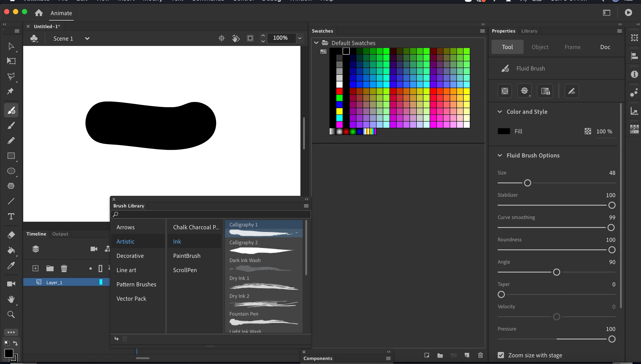Select the Decorative brush category
Image resolution: width=641 pixels, height=364 pixels.
coord(130,256)
